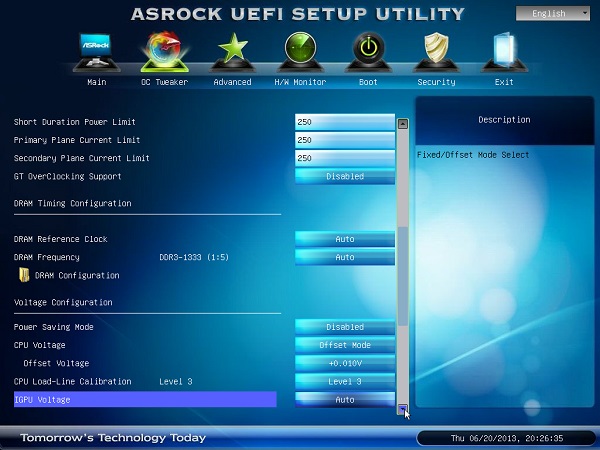This screenshot has width=600, height=450.
Task: Open DRAM Frequency Auto selector
Action: point(345,257)
